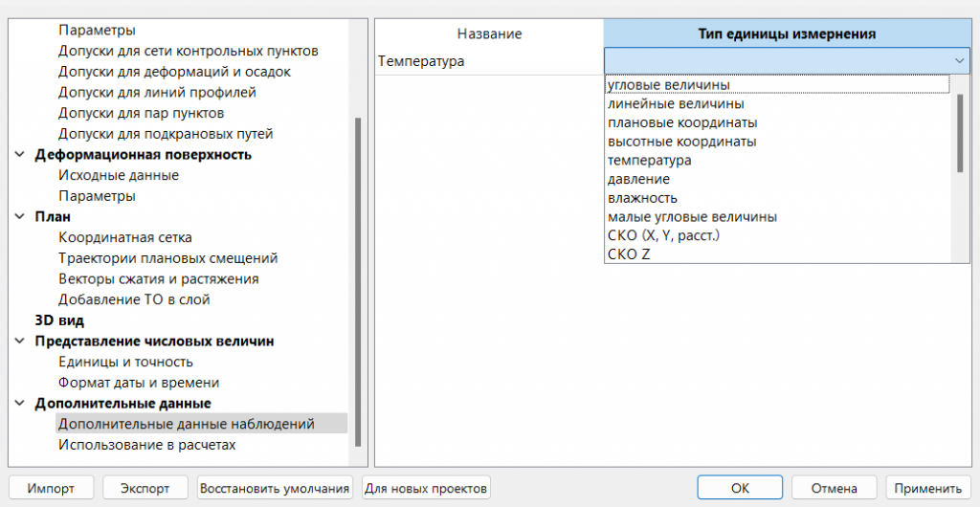Confirm settings with OK button
The width and height of the screenshot is (980, 507).
740,488
